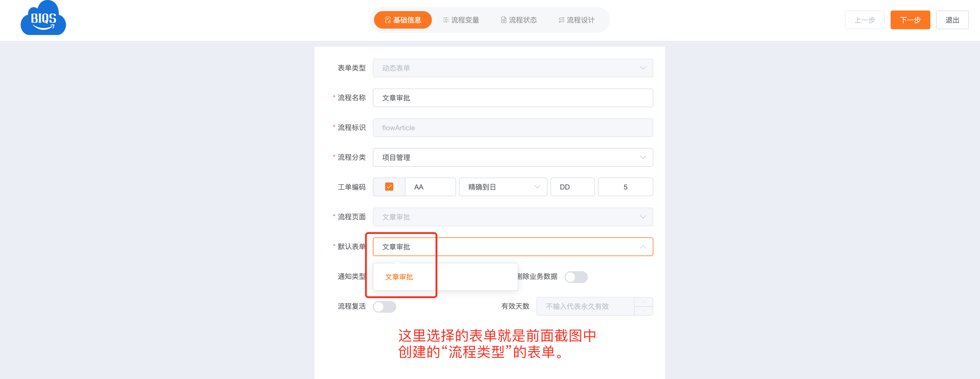This screenshot has width=980, height=379.
Task: Enable the 流程复活 switch
Action: point(384,307)
